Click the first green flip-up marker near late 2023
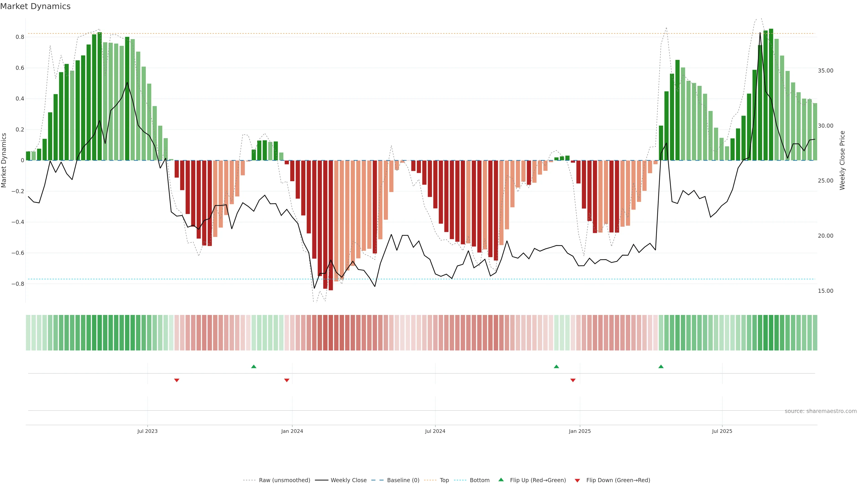Viewport: 868px width, 488px height. [254, 366]
